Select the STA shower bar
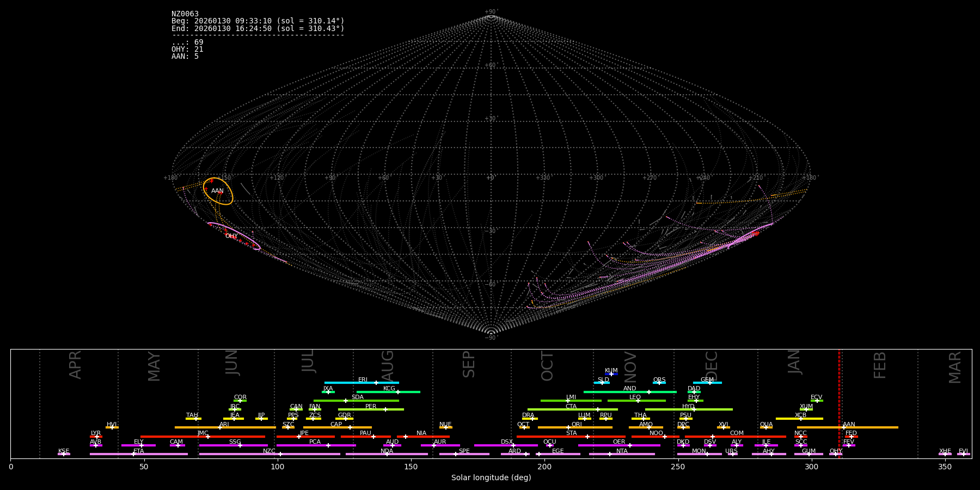Image resolution: width=980 pixels, height=490 pixels. click(x=571, y=437)
